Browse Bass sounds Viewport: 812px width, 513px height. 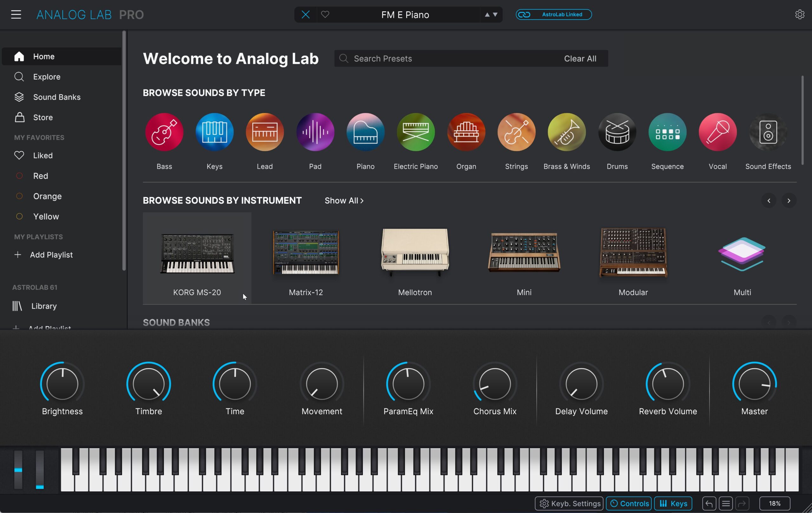pyautogui.click(x=164, y=132)
